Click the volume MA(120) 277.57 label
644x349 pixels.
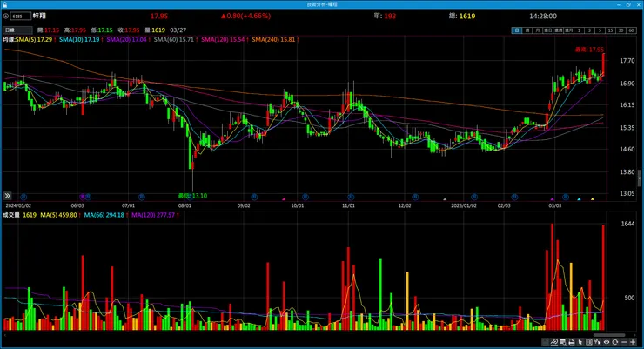[x=153, y=215]
